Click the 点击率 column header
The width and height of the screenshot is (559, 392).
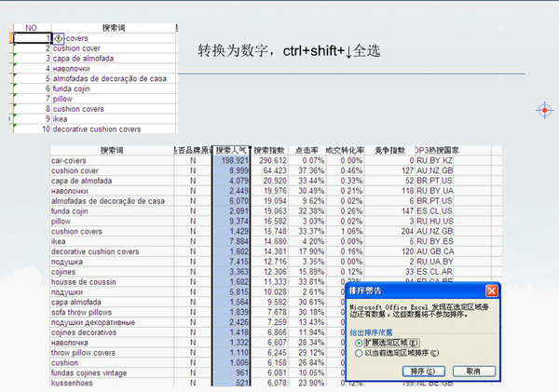[x=307, y=149]
